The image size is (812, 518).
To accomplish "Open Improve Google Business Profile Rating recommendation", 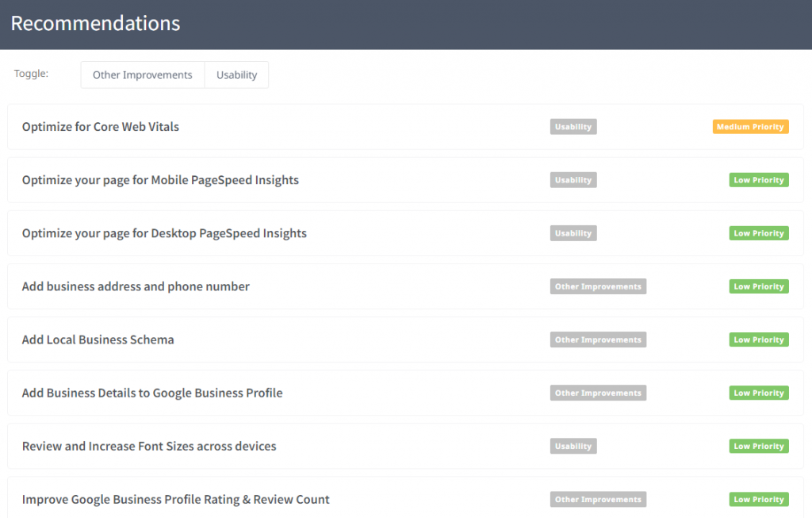I will click(x=176, y=499).
